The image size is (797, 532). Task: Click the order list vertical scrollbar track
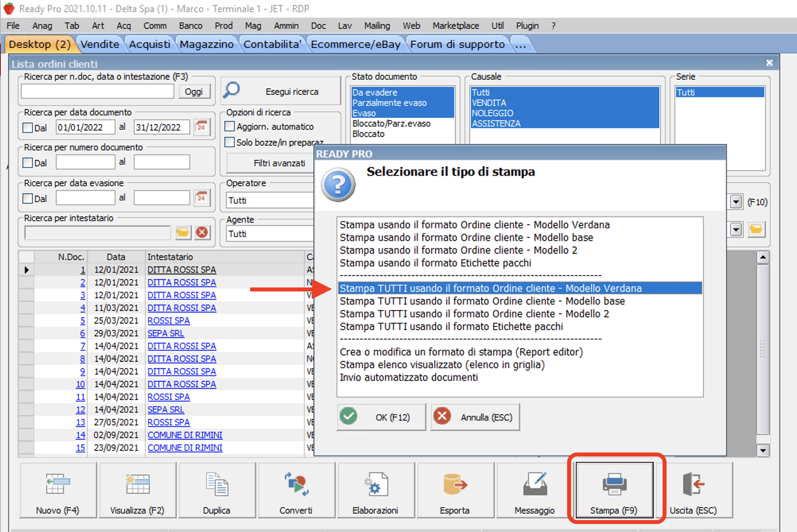point(763,354)
